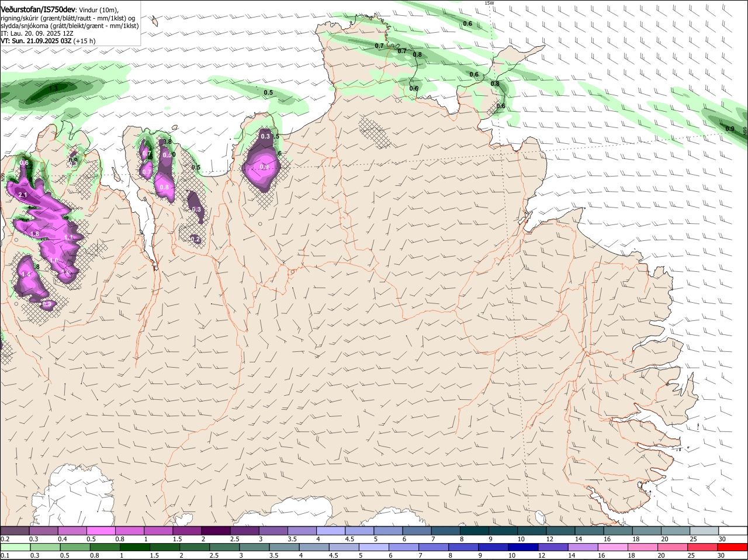Select navy blue rain swatch between 10 and 12
This screenshot has height=560, width=748.
click(525, 547)
